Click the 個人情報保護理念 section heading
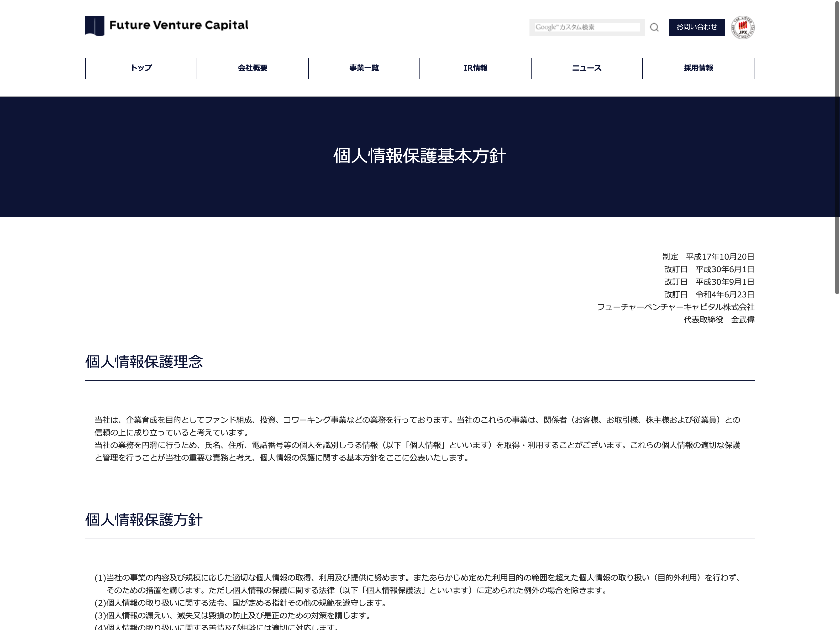Image resolution: width=840 pixels, height=630 pixels. 144,361
